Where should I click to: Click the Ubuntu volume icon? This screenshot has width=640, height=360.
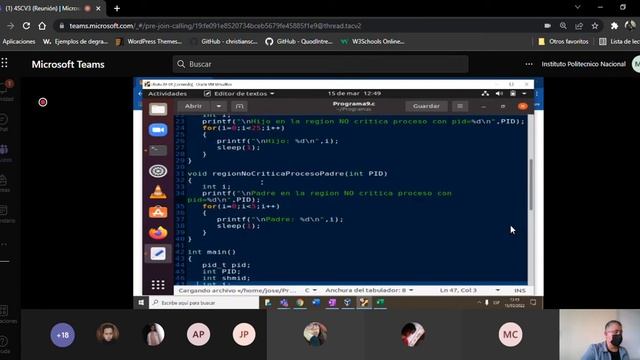coord(499,94)
